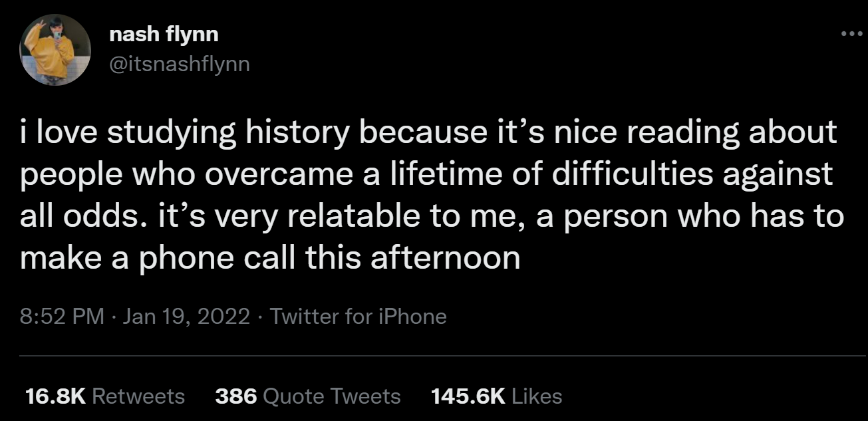
Task: Click the 8:52 PM timestamp
Action: (x=62, y=317)
